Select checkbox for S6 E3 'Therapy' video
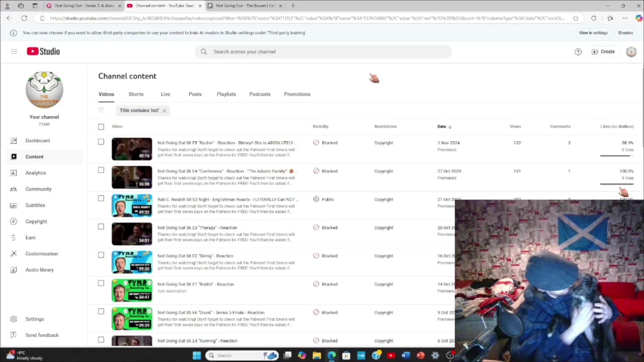Viewport: 644px width, 362px height. [x=101, y=226]
